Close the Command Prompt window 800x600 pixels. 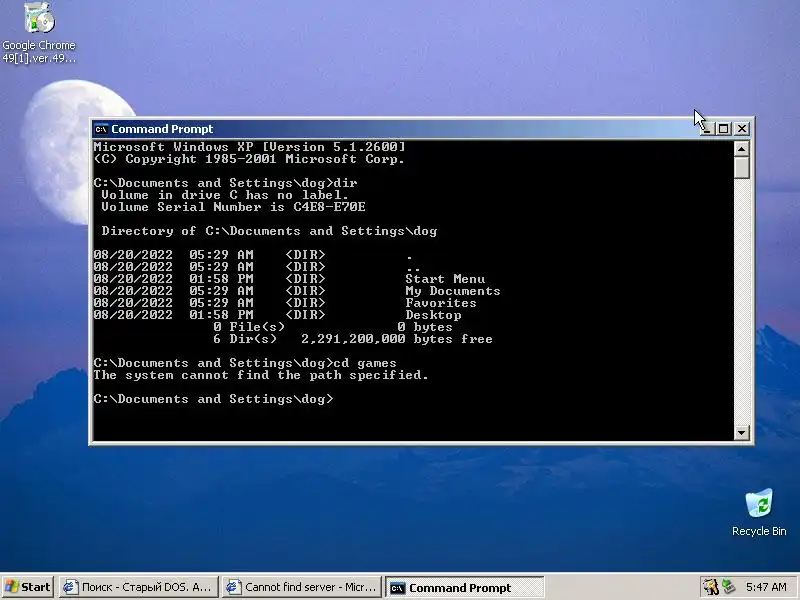[x=742, y=129]
